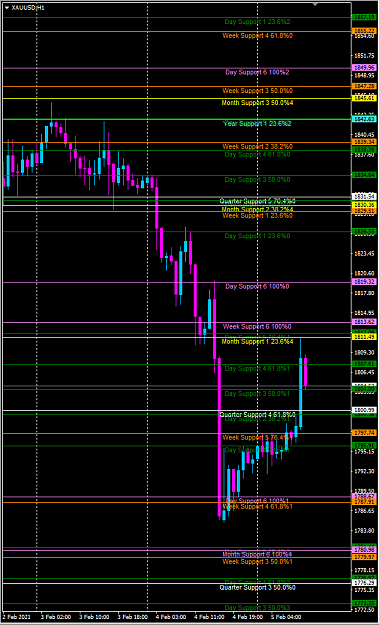Select the Week Support 4 61.8%0 label

pyautogui.click(x=257, y=35)
